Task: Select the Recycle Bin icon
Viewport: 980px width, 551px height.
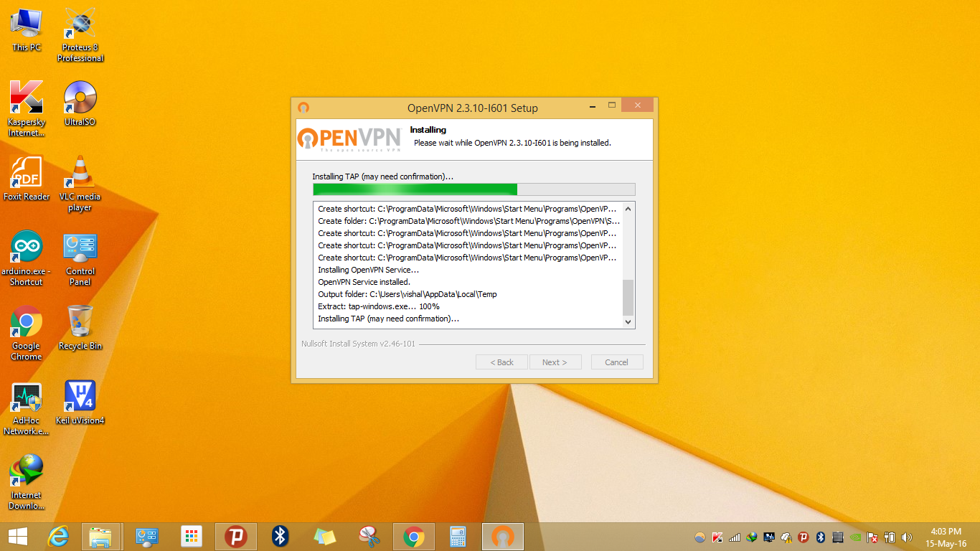Action: [x=80, y=327]
